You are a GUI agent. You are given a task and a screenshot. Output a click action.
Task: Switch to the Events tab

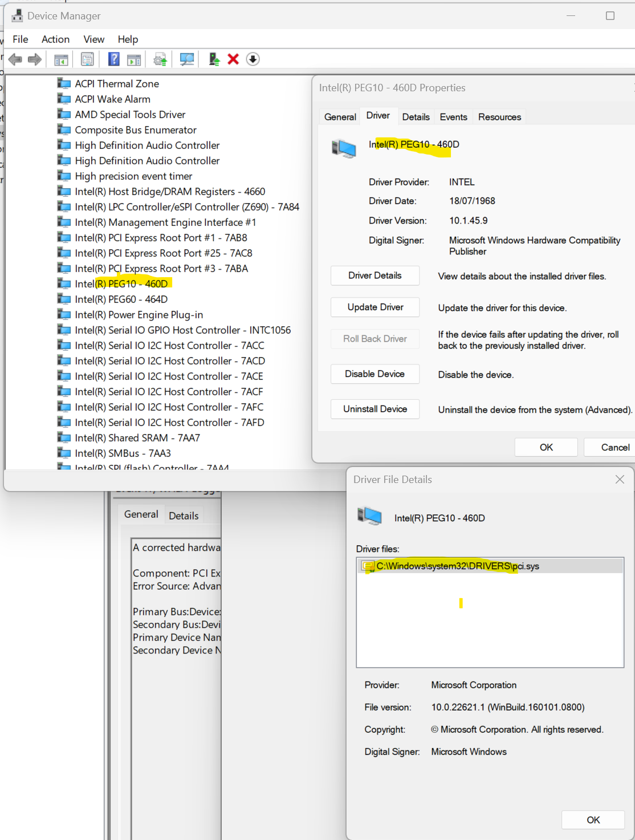[x=453, y=117]
